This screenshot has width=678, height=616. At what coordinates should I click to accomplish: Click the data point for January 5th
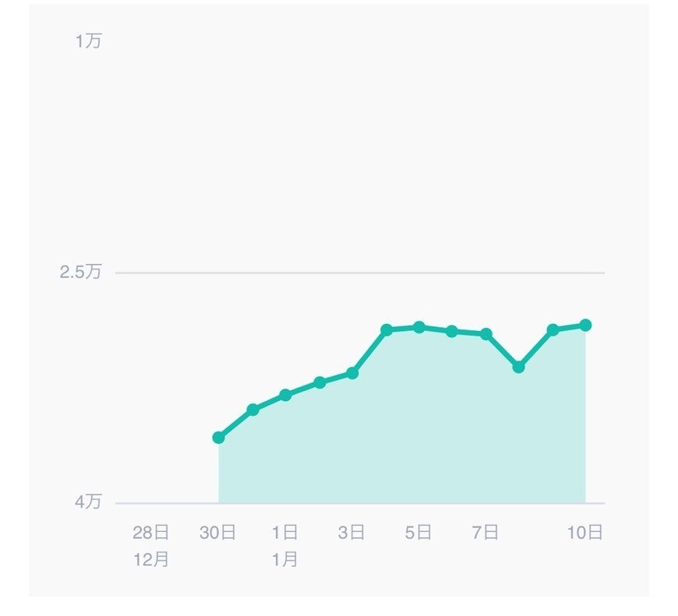click(419, 327)
